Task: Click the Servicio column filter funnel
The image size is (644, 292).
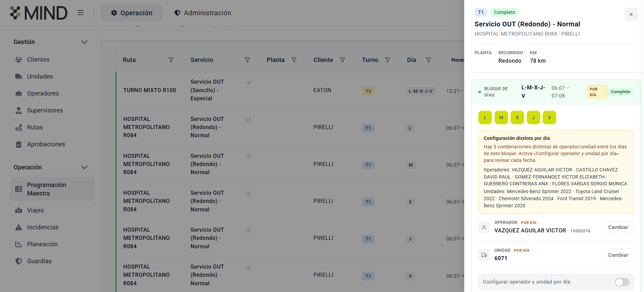Action: [x=247, y=60]
